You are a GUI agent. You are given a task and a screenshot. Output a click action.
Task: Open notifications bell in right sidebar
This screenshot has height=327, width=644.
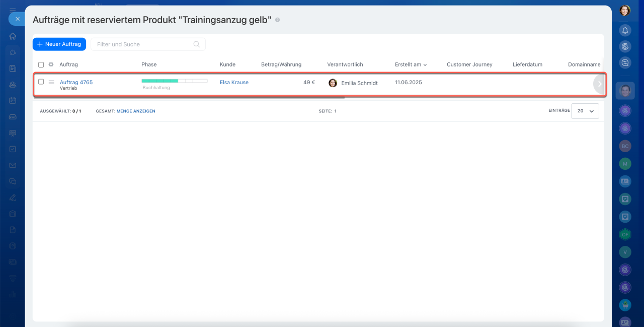[x=625, y=30]
